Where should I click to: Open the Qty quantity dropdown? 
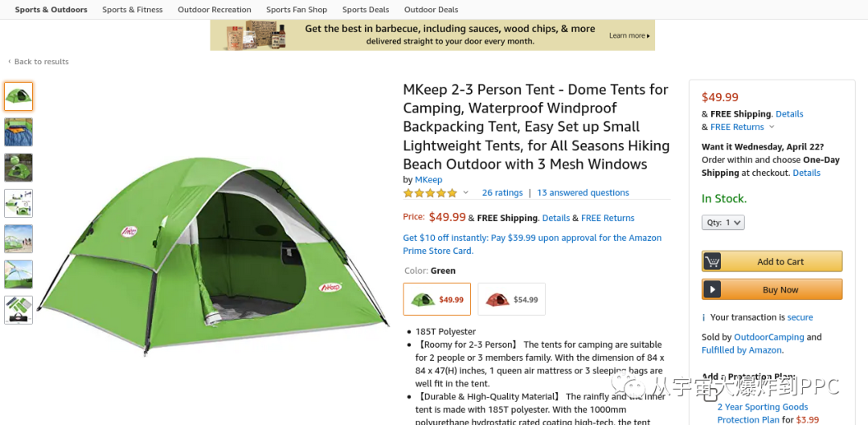[723, 223]
